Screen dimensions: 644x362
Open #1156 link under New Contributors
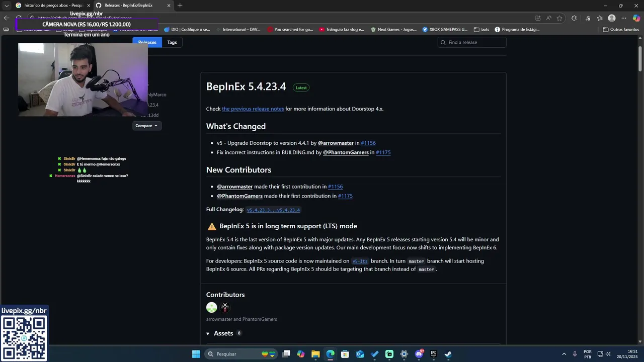[x=335, y=187]
